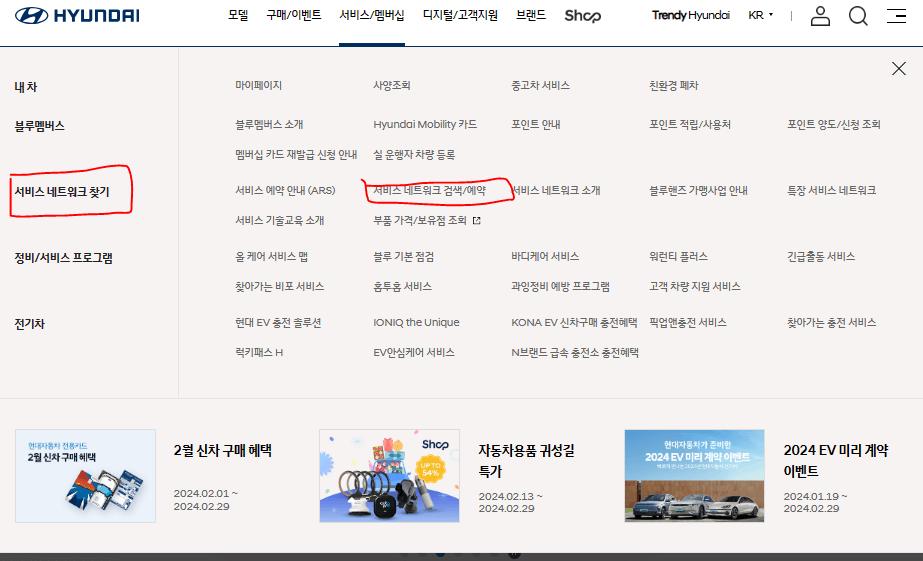Open 서비스 예약 안내 (ARS) link
Image resolution: width=923 pixels, height=561 pixels.
tap(285, 190)
